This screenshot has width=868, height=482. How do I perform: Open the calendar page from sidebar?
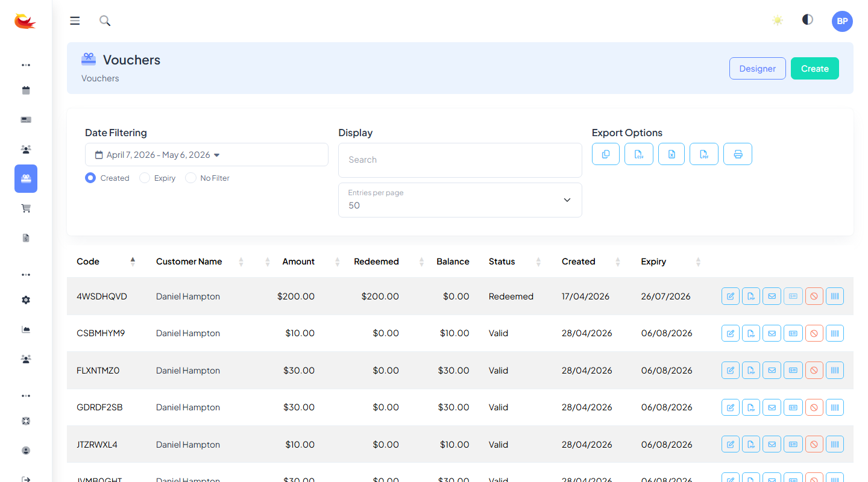click(26, 90)
